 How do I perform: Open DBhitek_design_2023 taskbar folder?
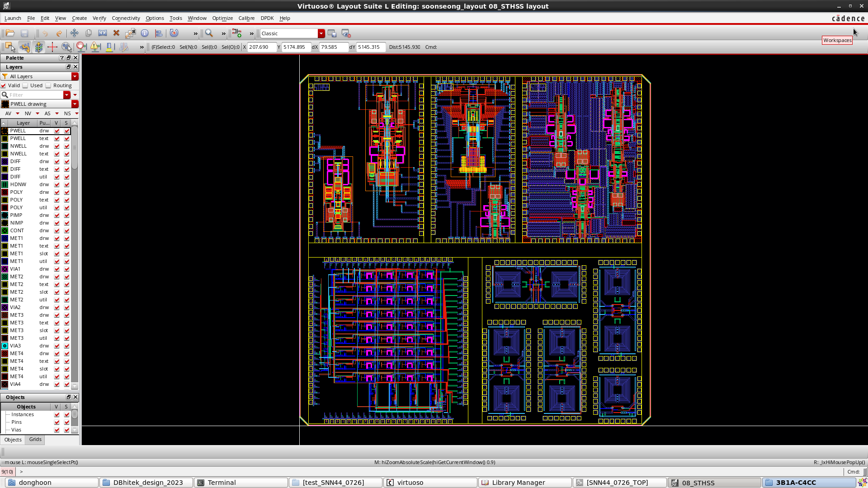tap(146, 483)
